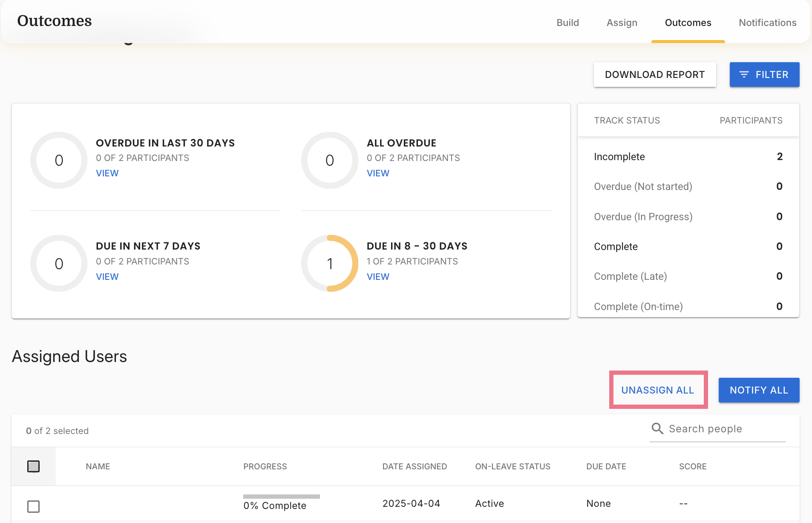This screenshot has width=812, height=523.
Task: Click the Name column header
Action: (98, 466)
